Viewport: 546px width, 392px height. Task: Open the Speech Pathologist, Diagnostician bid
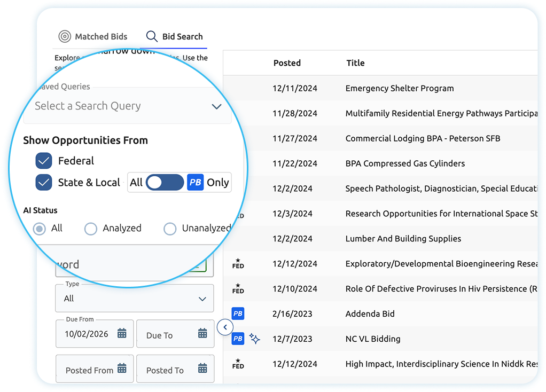point(441,189)
